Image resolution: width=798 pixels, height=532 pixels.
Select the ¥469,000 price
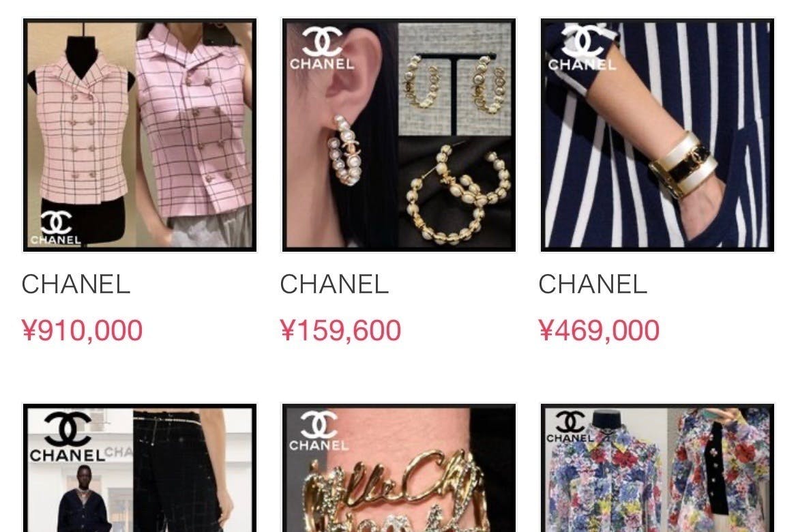(x=599, y=330)
